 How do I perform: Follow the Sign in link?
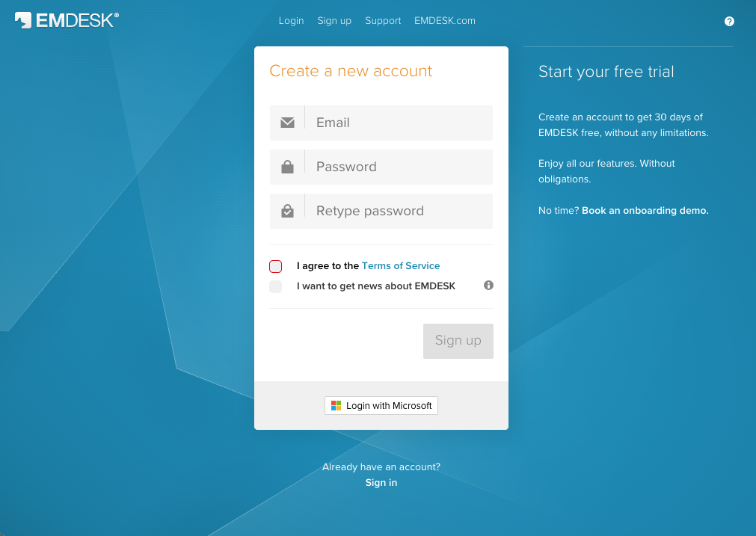[x=381, y=482]
